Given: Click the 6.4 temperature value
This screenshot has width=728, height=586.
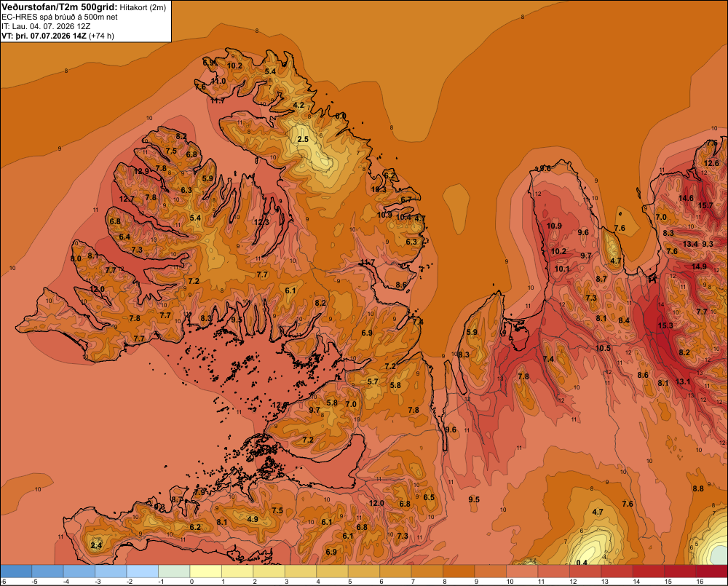Looking at the screenshot, I should (124, 237).
